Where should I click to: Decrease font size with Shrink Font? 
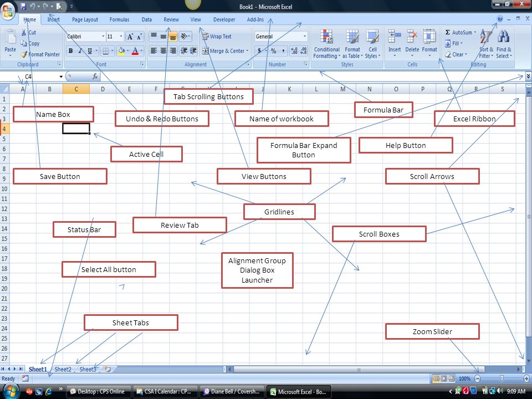click(139, 37)
